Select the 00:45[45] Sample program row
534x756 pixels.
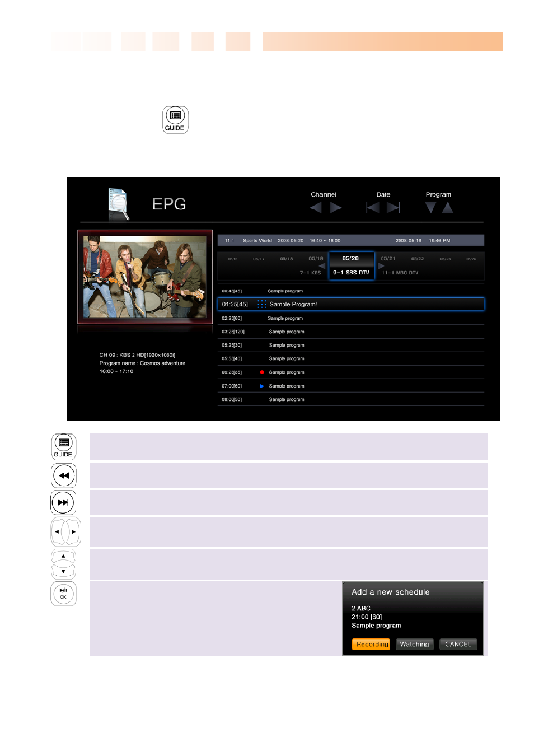pos(351,291)
